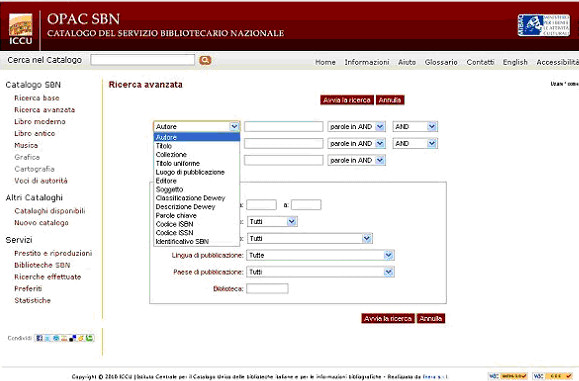
Task: Open Cataloghi disponibili link
Action: 50,211
